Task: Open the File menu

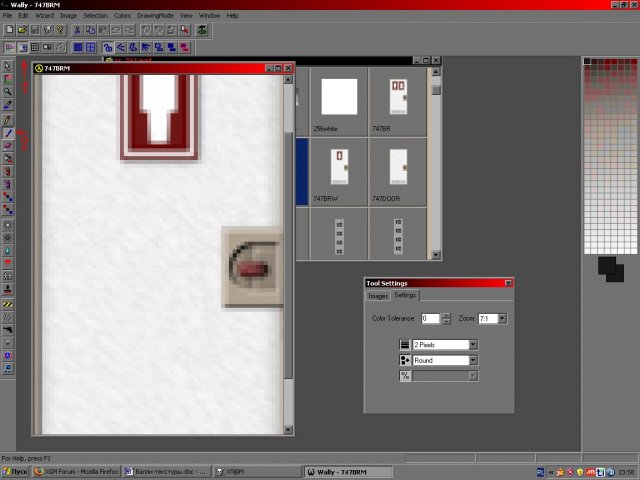Action: tap(7, 16)
